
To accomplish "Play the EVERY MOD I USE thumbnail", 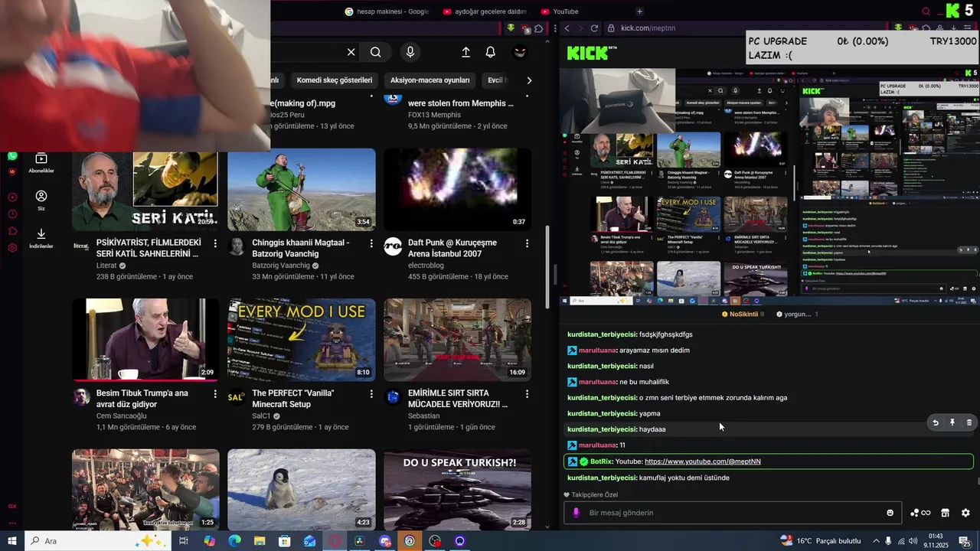I will pyautogui.click(x=302, y=339).
